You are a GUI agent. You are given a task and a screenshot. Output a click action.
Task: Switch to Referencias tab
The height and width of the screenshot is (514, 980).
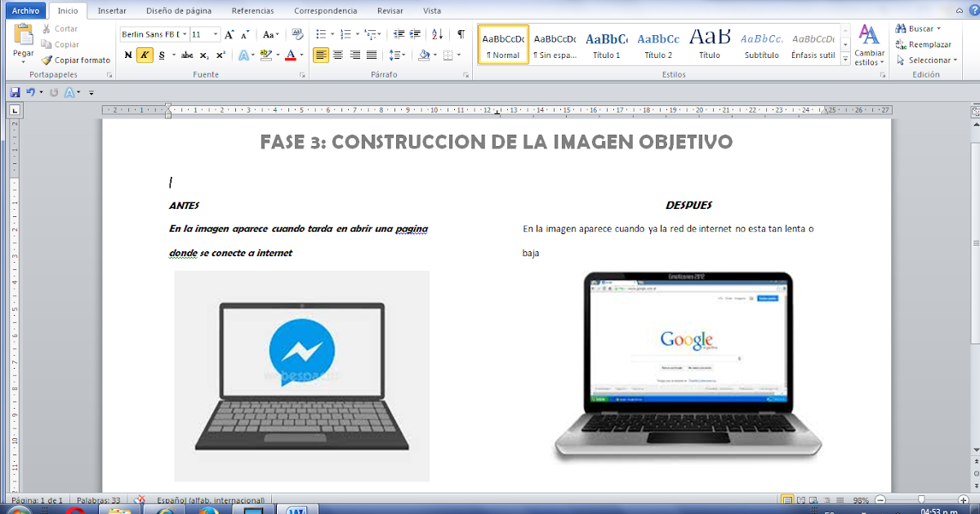pyautogui.click(x=252, y=11)
